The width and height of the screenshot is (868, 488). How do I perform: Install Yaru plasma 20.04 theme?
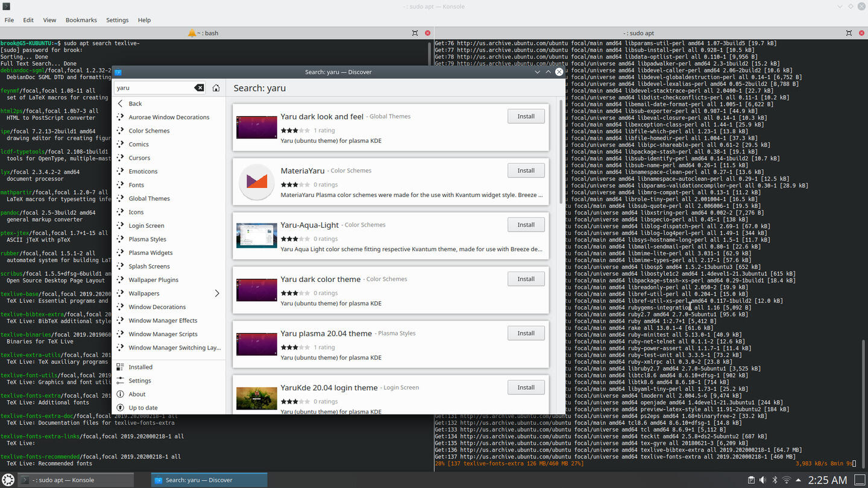[x=526, y=333]
